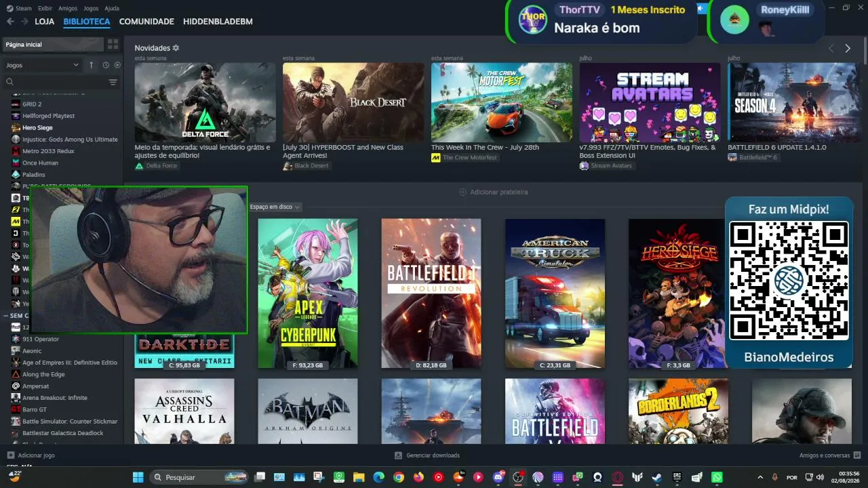
Task: Show next Novidades items with right arrow
Action: point(848,49)
